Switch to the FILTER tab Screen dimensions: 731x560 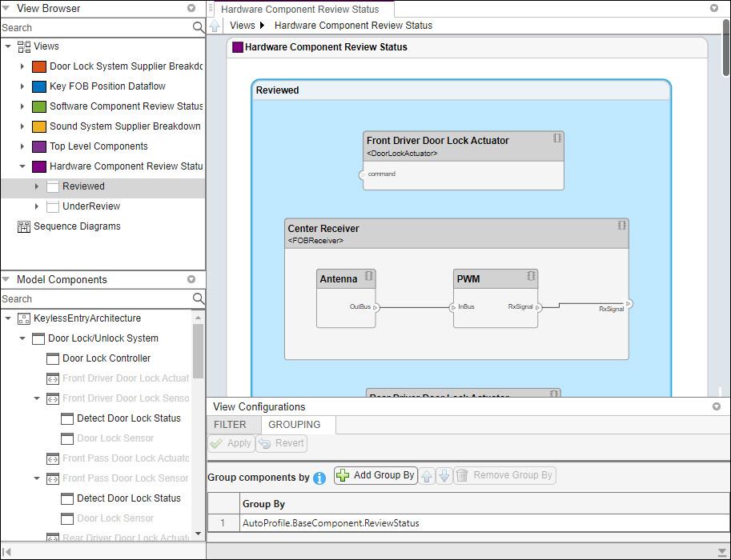(x=230, y=425)
